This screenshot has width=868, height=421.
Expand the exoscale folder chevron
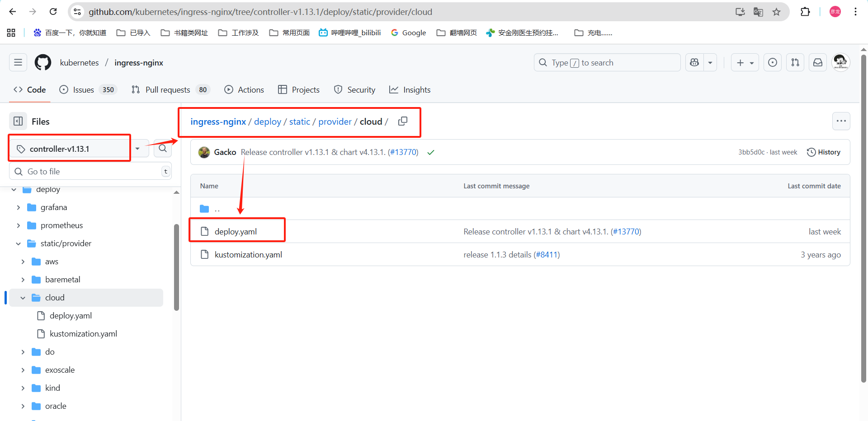[x=23, y=370]
